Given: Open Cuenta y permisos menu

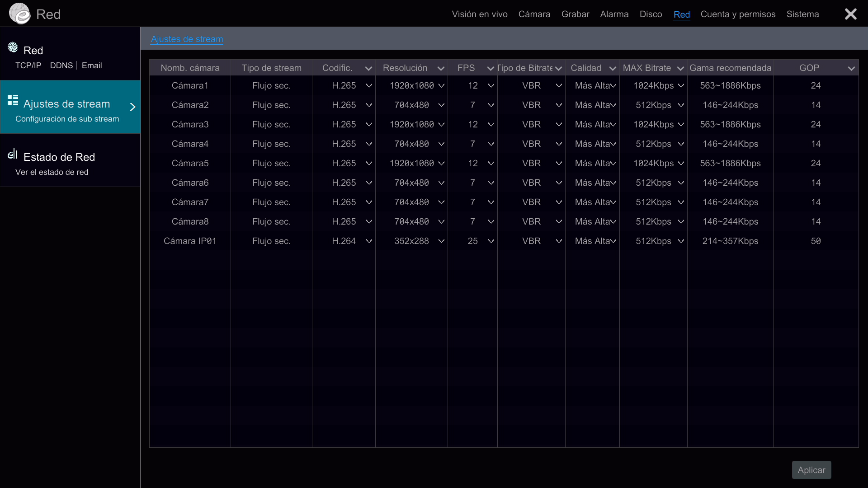Looking at the screenshot, I should tap(738, 14).
